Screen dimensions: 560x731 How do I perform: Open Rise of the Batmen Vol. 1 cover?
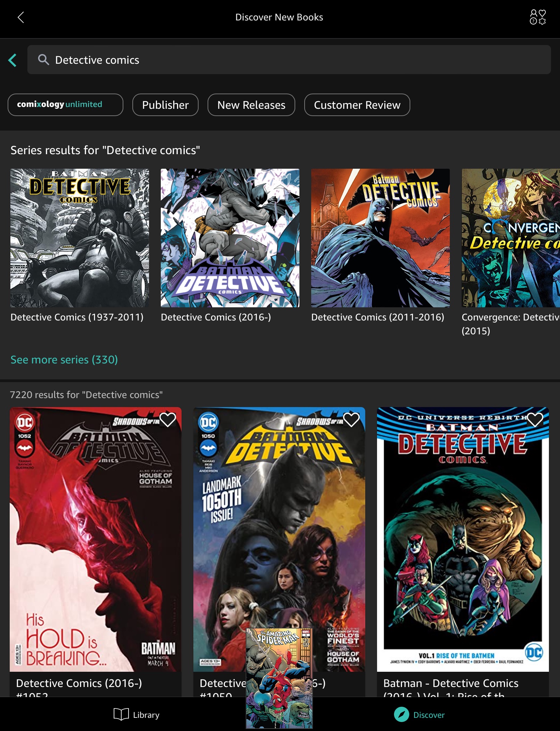point(463,539)
